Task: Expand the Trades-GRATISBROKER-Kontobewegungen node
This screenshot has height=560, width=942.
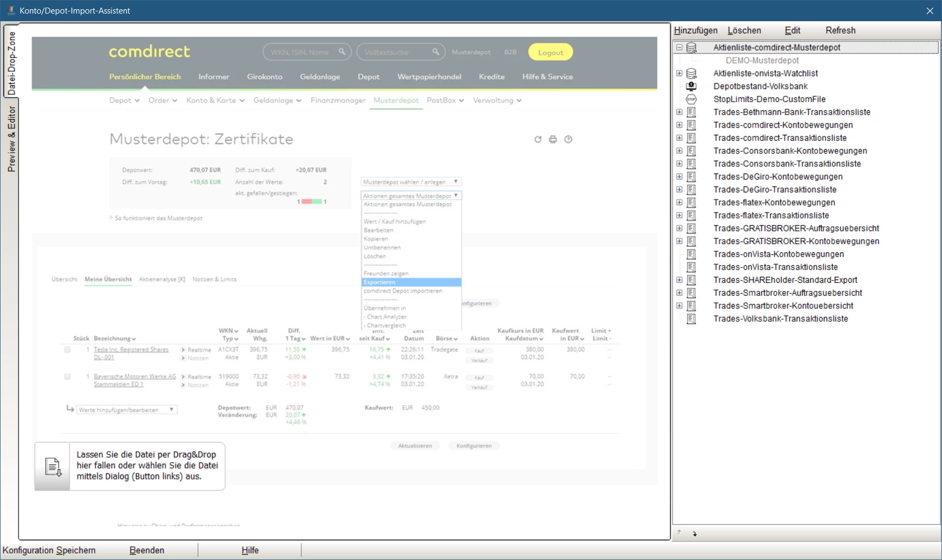Action: [x=679, y=241]
